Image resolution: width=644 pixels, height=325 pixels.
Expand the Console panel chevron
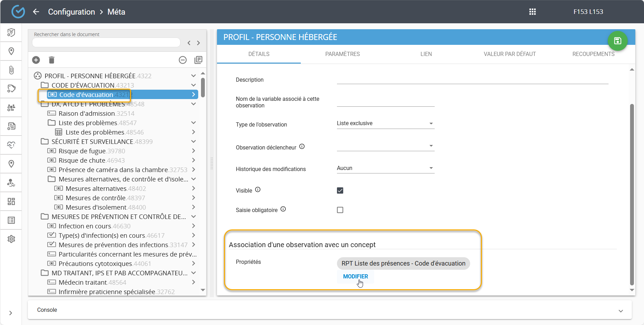[x=621, y=311]
